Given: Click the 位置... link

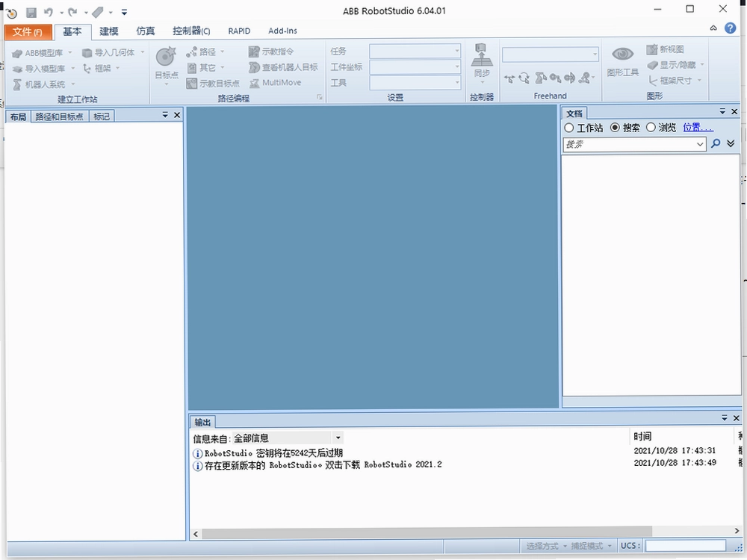Looking at the screenshot, I should (698, 127).
